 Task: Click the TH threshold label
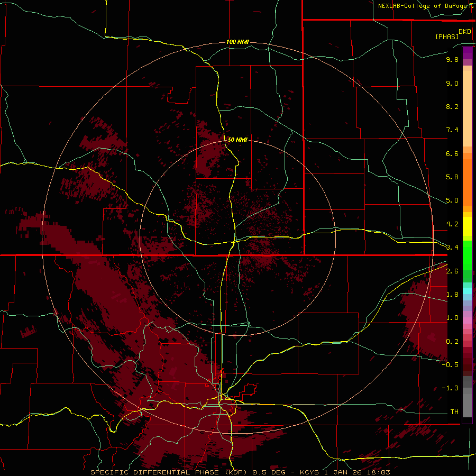[x=454, y=412]
